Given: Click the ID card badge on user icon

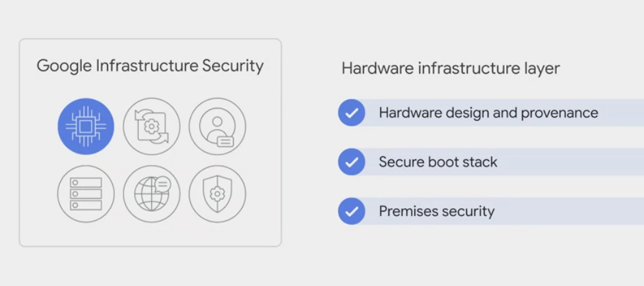Looking at the screenshot, I should (x=225, y=140).
